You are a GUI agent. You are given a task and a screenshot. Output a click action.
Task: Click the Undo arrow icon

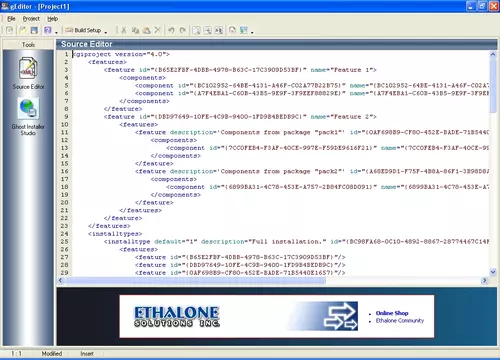click(x=171, y=30)
